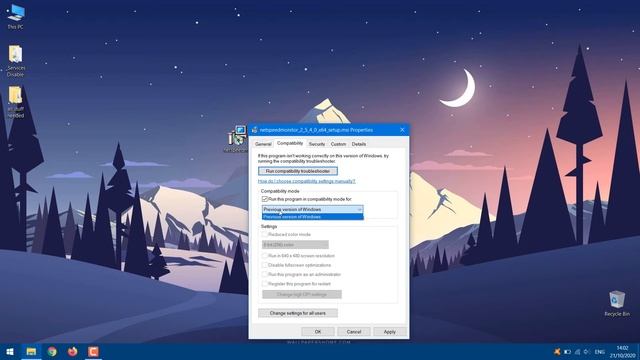Image resolution: width=640 pixels, height=360 pixels.
Task: Open the This PC desktop icon
Action: (16, 16)
